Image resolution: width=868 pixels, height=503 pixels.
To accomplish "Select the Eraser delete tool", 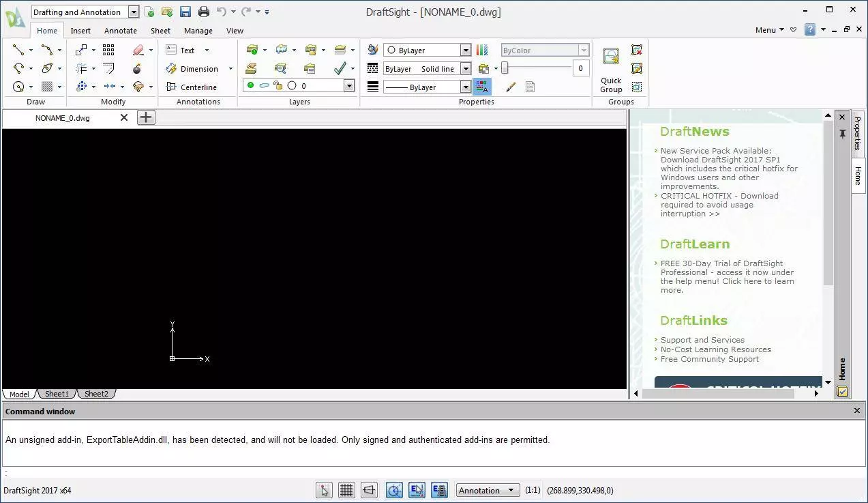I will click(138, 50).
